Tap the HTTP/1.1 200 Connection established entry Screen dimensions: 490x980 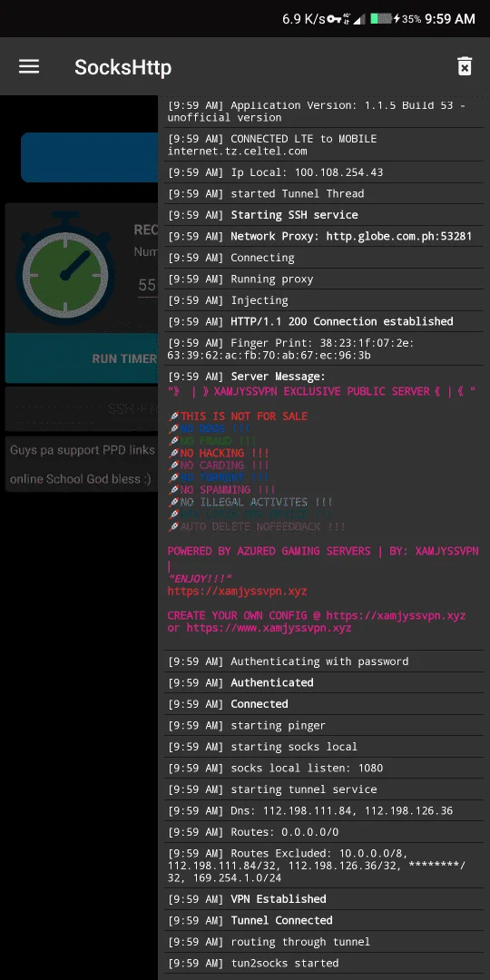(x=324, y=321)
